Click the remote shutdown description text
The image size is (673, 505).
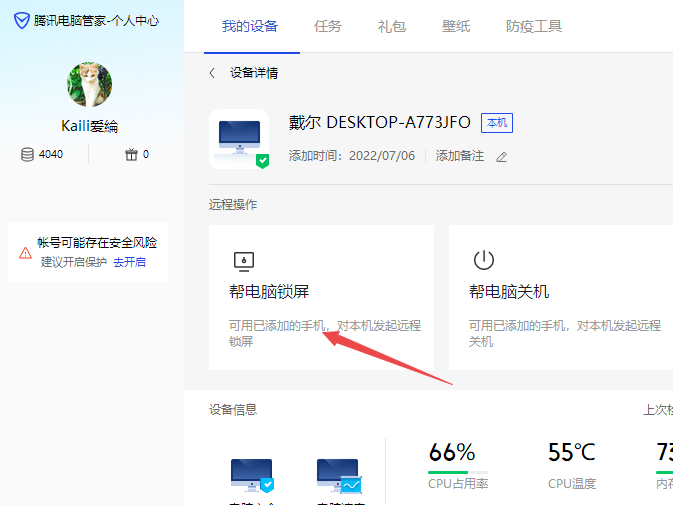click(564, 333)
